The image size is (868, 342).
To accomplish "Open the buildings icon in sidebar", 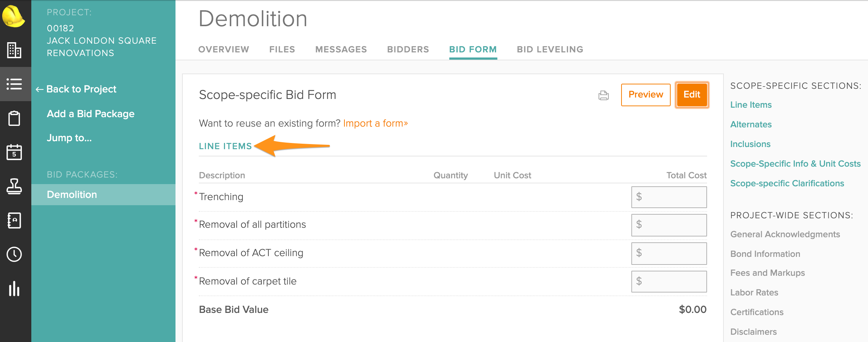I will [x=14, y=50].
